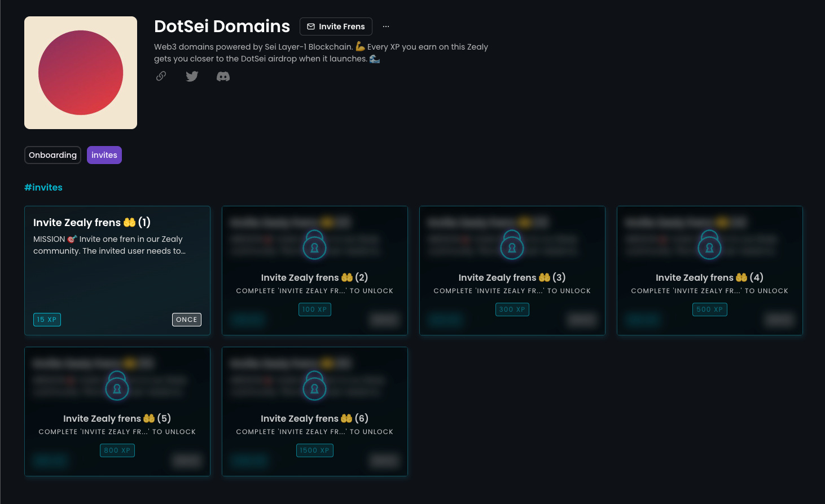Viewport: 825px width, 504px height.
Task: Click the Invite Frens button
Action: point(336,26)
